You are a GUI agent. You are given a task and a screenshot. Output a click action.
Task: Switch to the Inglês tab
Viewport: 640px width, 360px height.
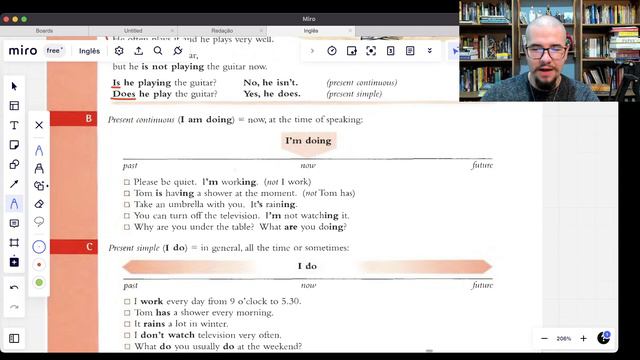point(311,31)
